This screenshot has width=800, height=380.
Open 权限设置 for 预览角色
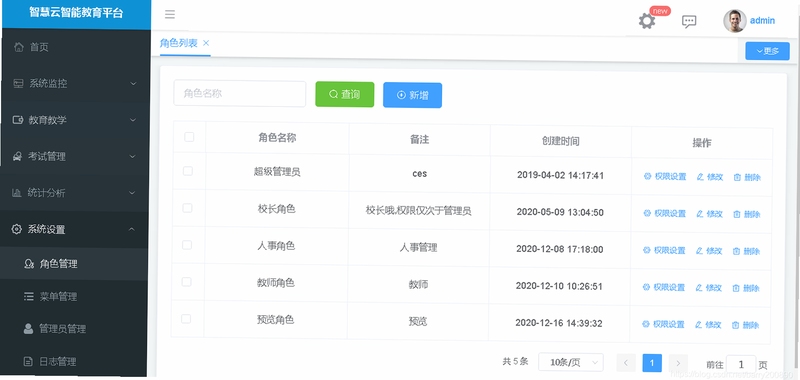point(663,324)
